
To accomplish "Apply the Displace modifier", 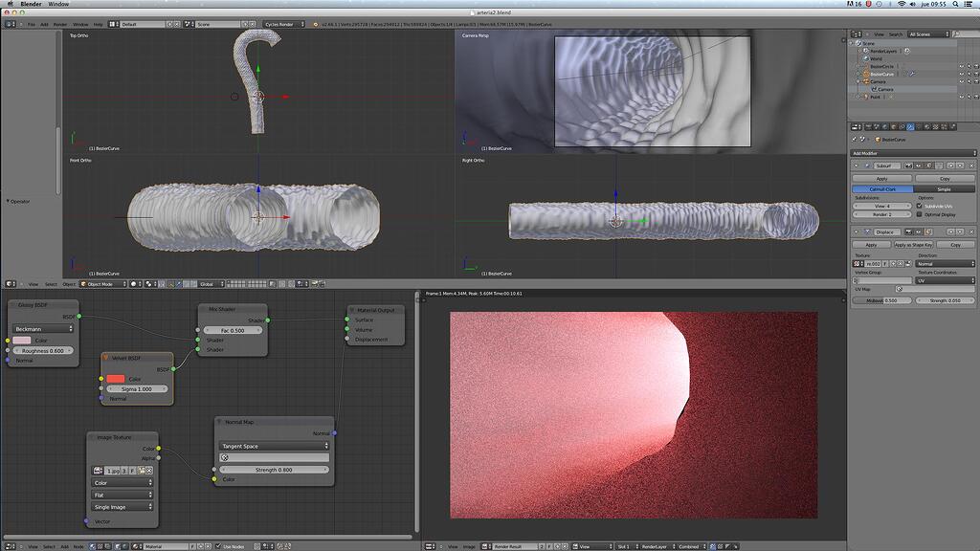I will tap(871, 245).
